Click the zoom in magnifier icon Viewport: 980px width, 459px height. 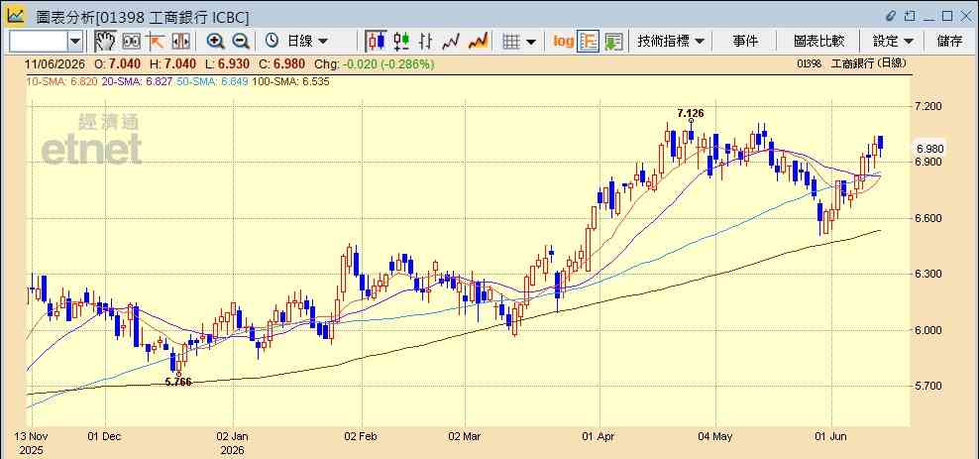coord(216,42)
